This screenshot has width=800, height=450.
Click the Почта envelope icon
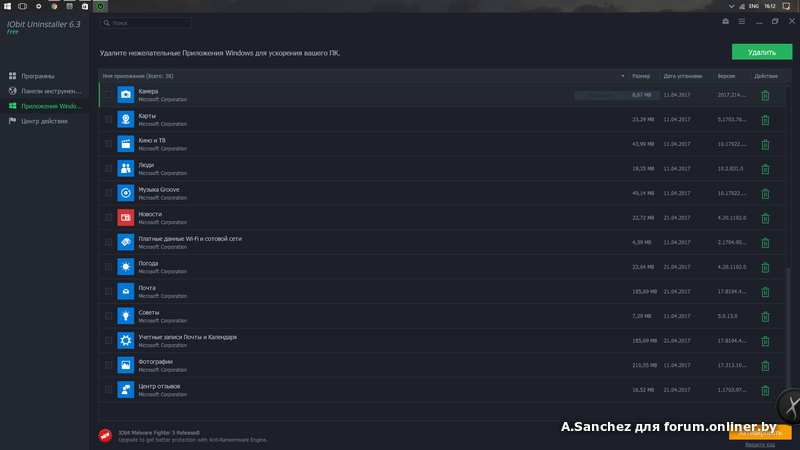[x=126, y=291]
